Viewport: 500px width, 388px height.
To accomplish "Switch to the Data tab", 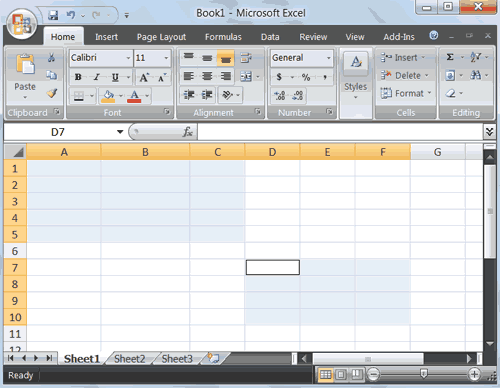I will pos(270,37).
